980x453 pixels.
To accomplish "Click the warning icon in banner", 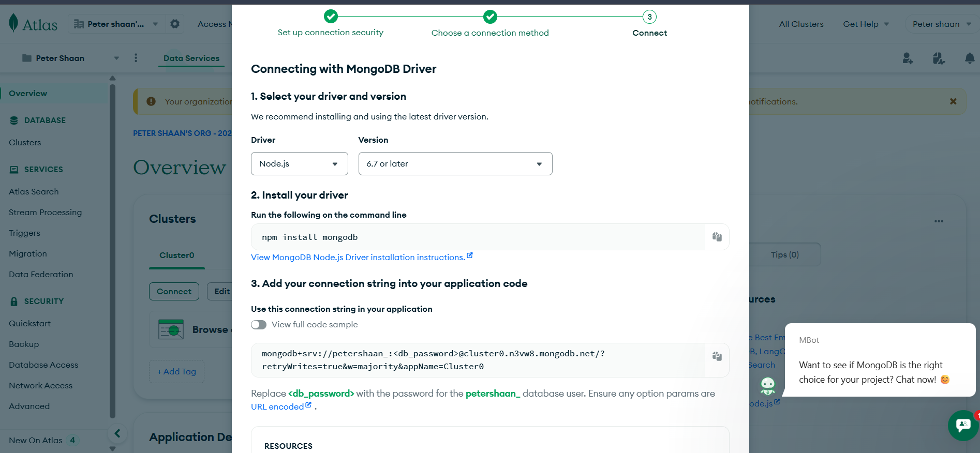I will pyautogui.click(x=151, y=101).
